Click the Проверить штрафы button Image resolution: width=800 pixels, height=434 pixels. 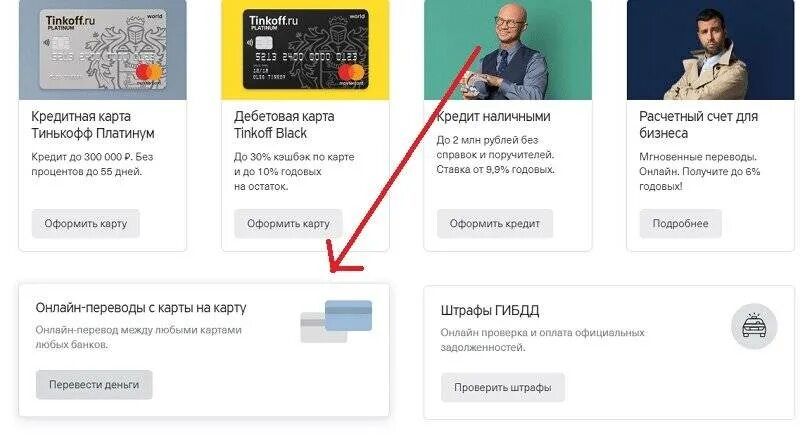pyautogui.click(x=503, y=388)
